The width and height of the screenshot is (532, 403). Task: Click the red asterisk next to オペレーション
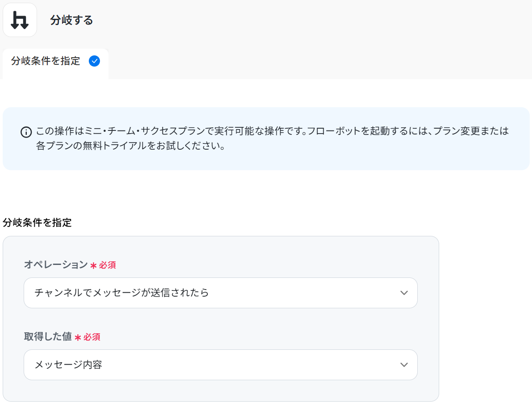coord(93,265)
